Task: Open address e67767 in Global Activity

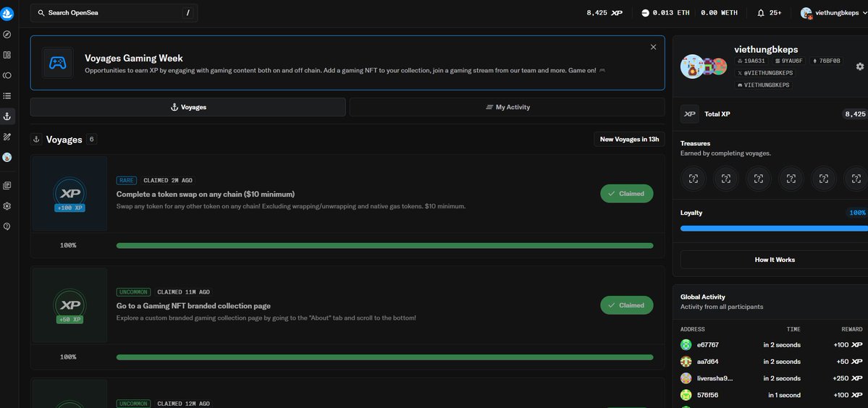Action: pos(708,345)
